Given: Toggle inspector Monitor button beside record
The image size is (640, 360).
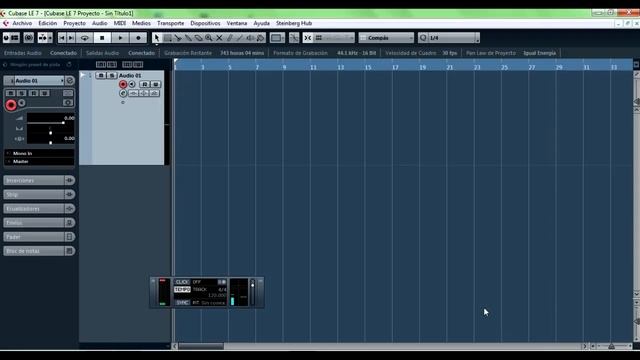Looking at the screenshot, I should (22, 103).
